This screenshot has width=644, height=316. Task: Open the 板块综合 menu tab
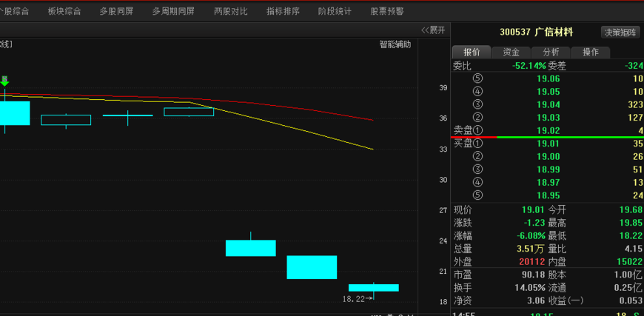tap(64, 11)
